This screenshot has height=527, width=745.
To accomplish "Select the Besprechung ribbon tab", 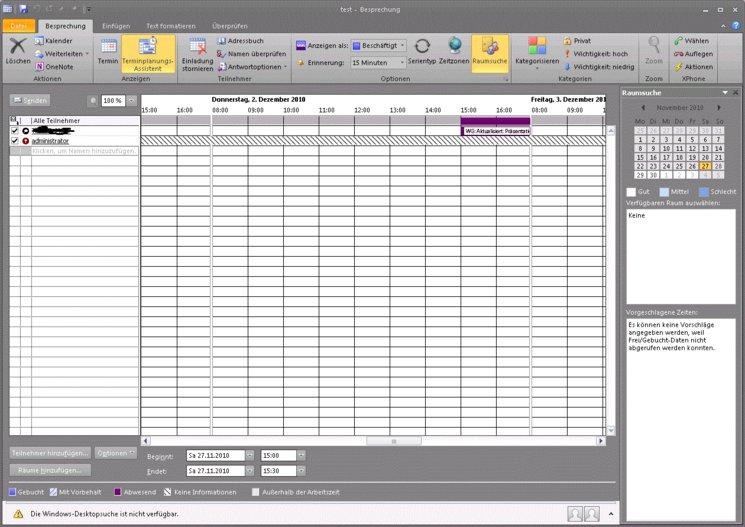I will pyautogui.click(x=65, y=26).
